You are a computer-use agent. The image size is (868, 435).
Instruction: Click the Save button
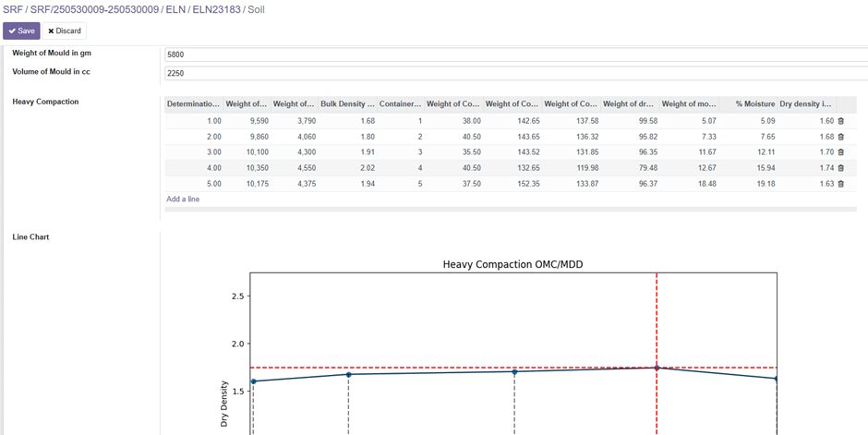[x=21, y=31]
